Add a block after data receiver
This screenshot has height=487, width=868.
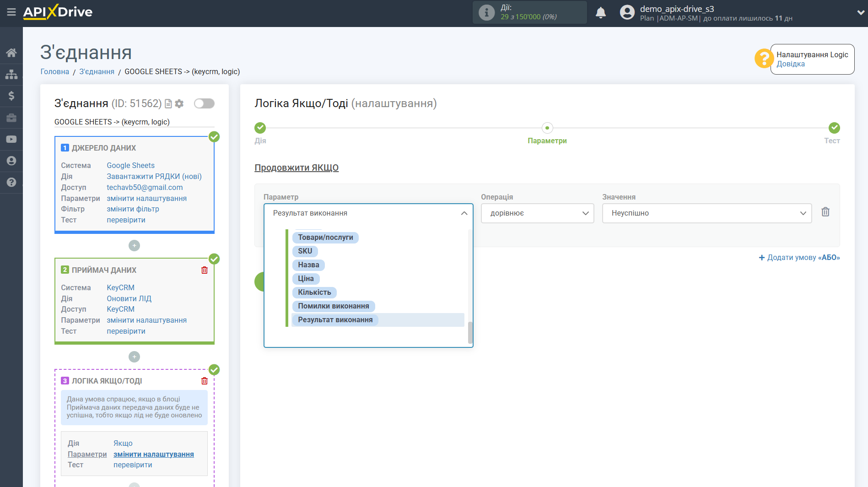click(134, 357)
